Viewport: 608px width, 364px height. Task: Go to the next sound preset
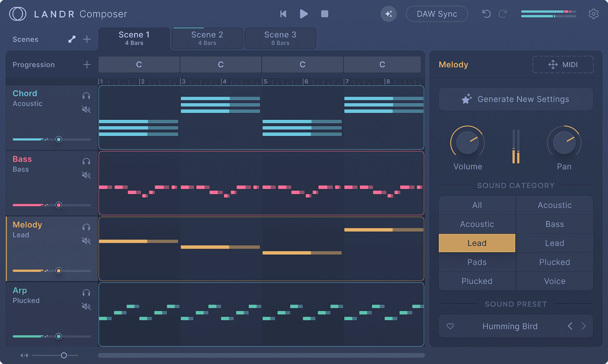coord(584,326)
